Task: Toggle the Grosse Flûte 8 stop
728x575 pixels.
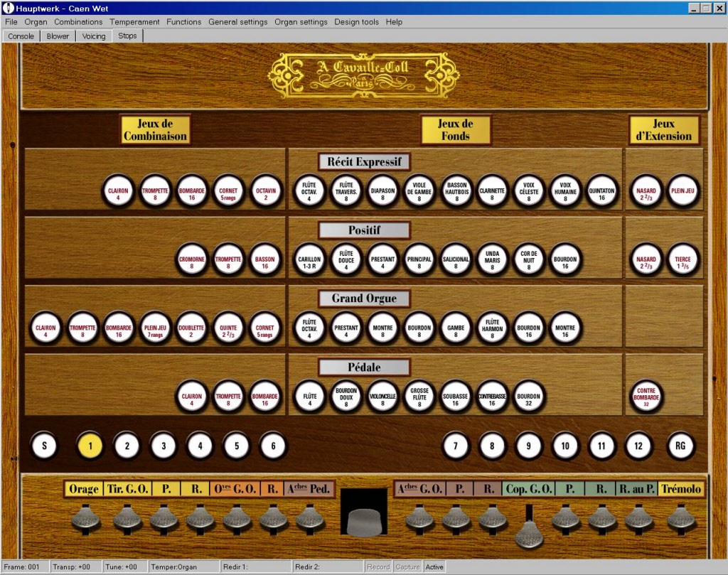Action: click(x=419, y=397)
